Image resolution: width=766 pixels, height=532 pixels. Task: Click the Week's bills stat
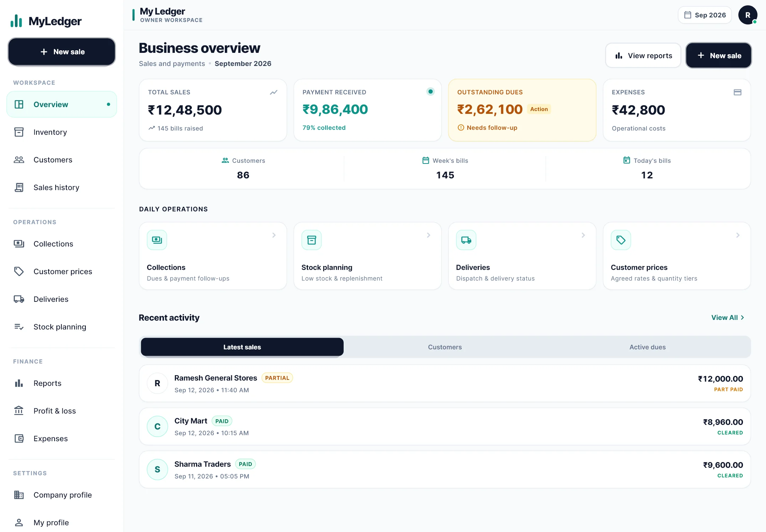[x=445, y=168]
